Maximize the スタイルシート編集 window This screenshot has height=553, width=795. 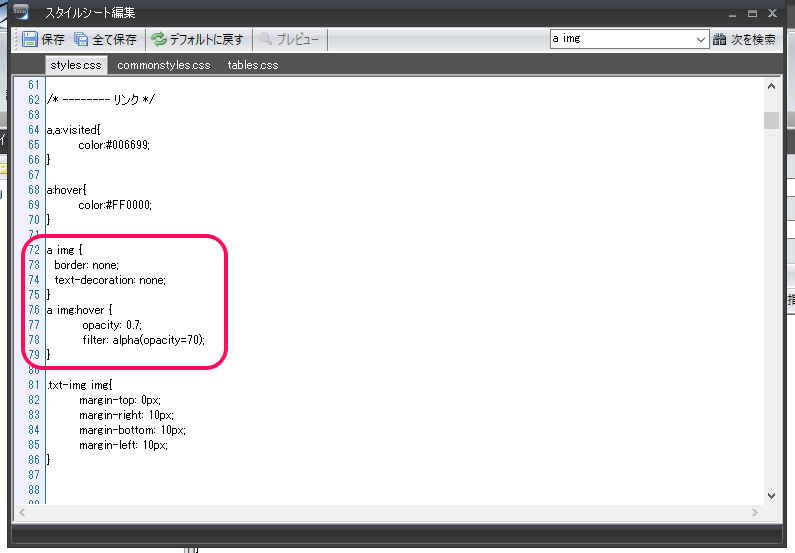(x=751, y=13)
